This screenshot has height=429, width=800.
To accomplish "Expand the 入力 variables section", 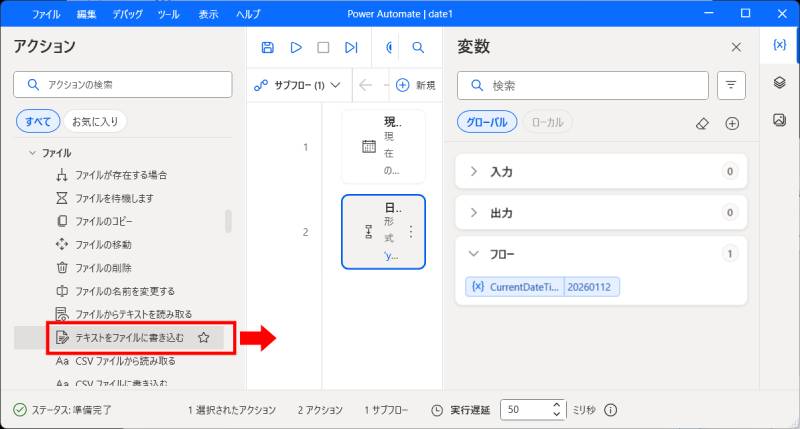I will coord(473,171).
